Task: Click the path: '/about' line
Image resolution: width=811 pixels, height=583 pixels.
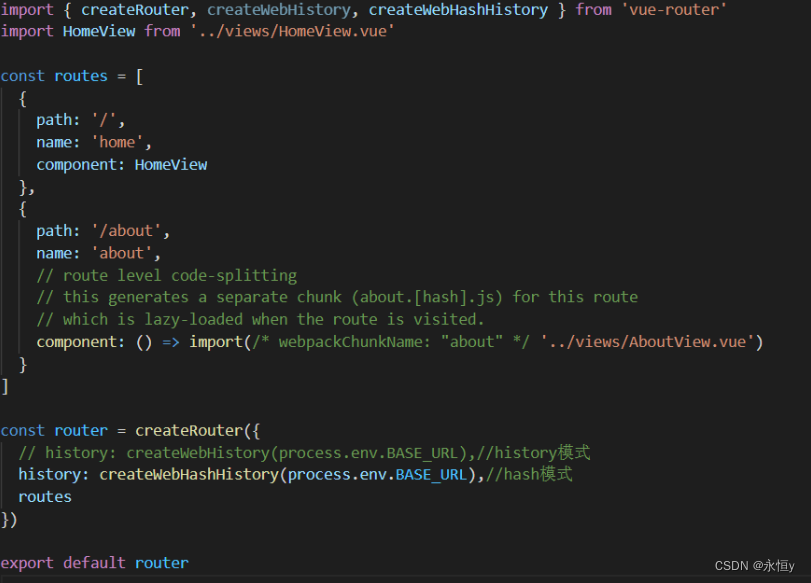Action: tap(103, 231)
